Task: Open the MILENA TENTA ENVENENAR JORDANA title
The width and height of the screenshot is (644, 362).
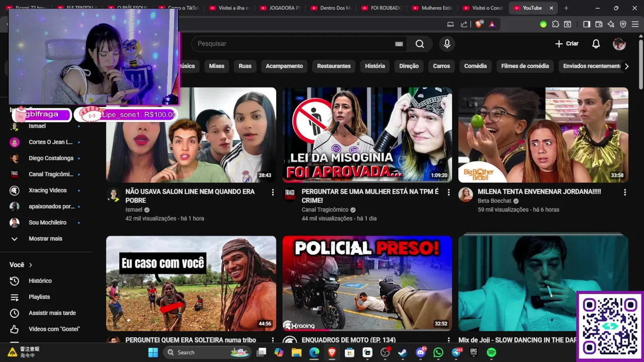Action: point(539,192)
